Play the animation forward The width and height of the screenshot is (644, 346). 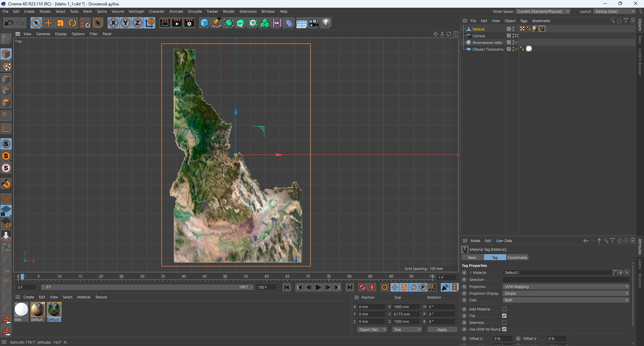click(318, 287)
